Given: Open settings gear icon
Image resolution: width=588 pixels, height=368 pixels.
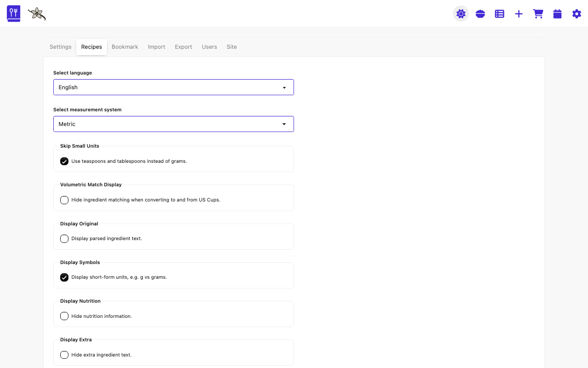Looking at the screenshot, I should pyautogui.click(x=577, y=14).
